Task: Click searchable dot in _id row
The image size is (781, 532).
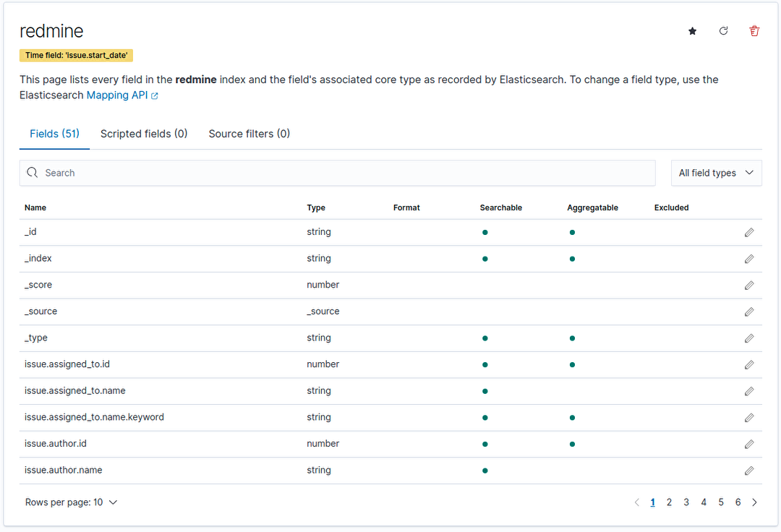Action: [485, 233]
